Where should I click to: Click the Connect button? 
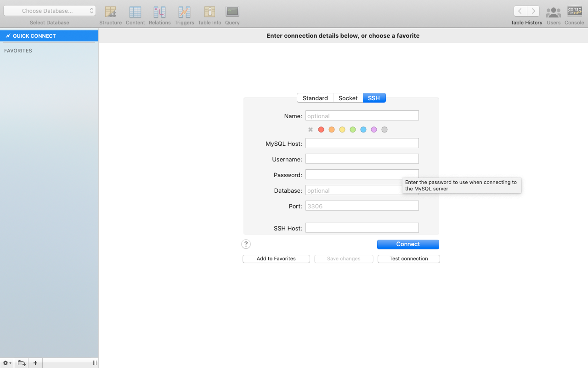(408, 244)
